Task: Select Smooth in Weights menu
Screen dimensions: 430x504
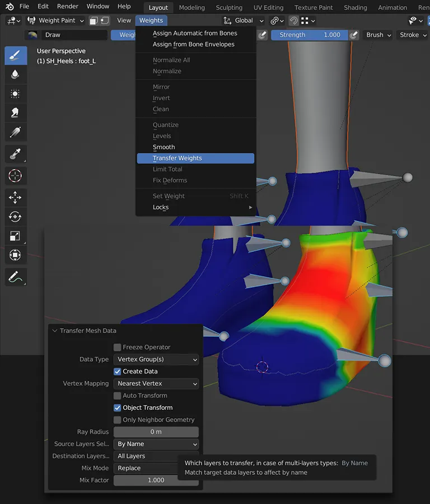Action: pyautogui.click(x=195, y=147)
